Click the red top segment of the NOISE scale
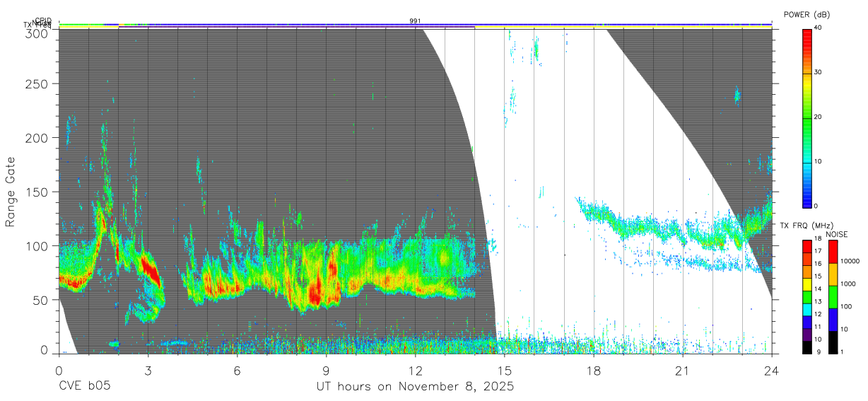This screenshot has width=868, height=401. [x=832, y=252]
